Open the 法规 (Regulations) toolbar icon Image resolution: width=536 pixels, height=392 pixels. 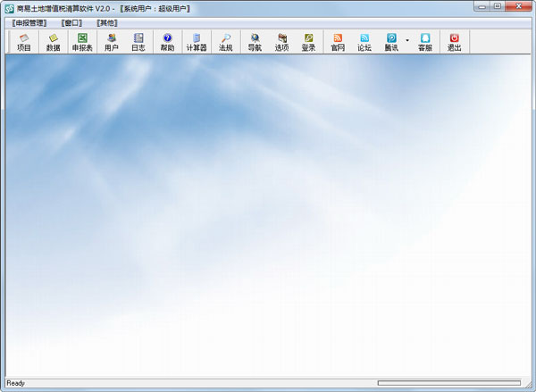point(226,42)
